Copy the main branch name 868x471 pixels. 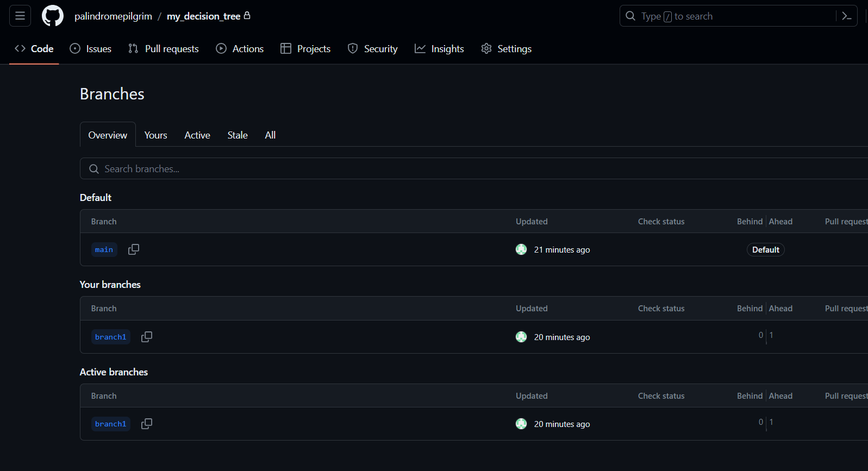point(133,249)
